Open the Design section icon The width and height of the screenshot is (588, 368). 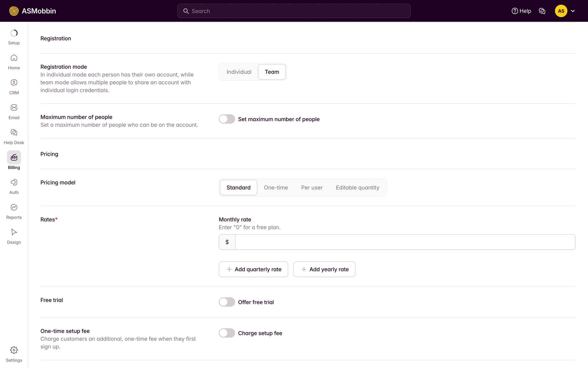[x=14, y=232]
